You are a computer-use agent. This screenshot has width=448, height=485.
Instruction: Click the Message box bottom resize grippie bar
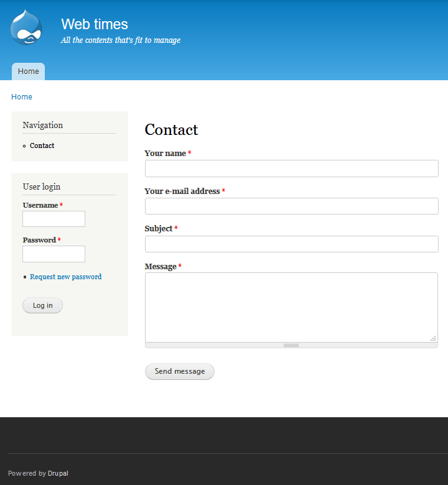[291, 345]
